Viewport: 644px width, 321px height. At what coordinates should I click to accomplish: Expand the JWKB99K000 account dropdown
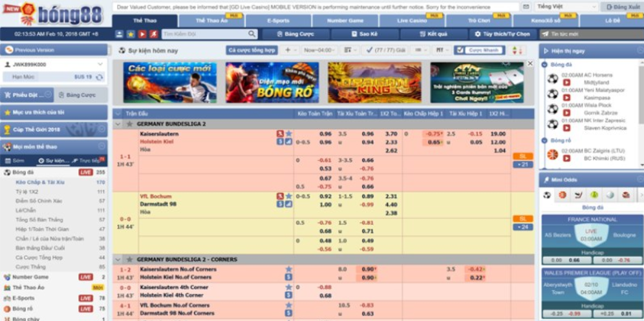click(100, 65)
